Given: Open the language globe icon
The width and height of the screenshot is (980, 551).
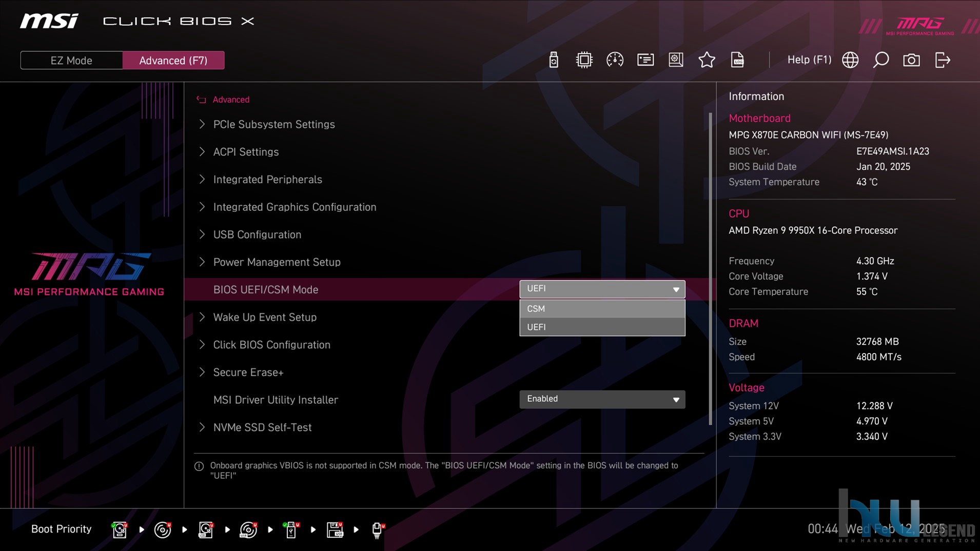Looking at the screenshot, I should [850, 60].
